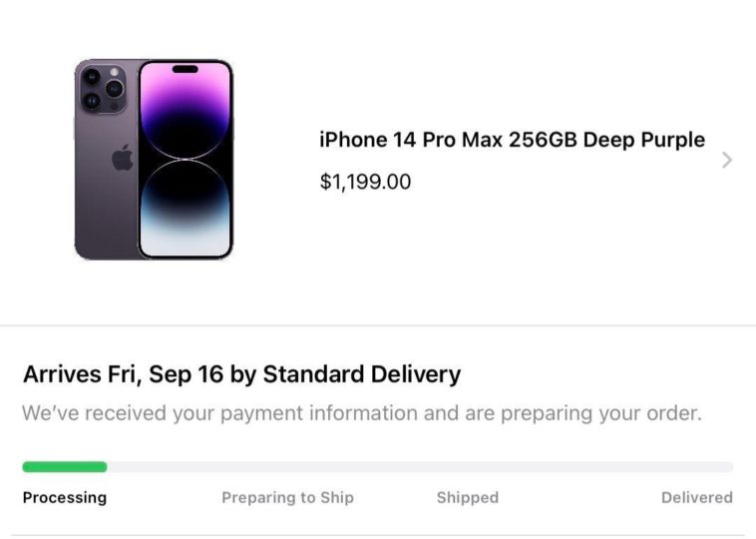
Task: Click the Deep Purple color name in title
Action: coord(643,140)
